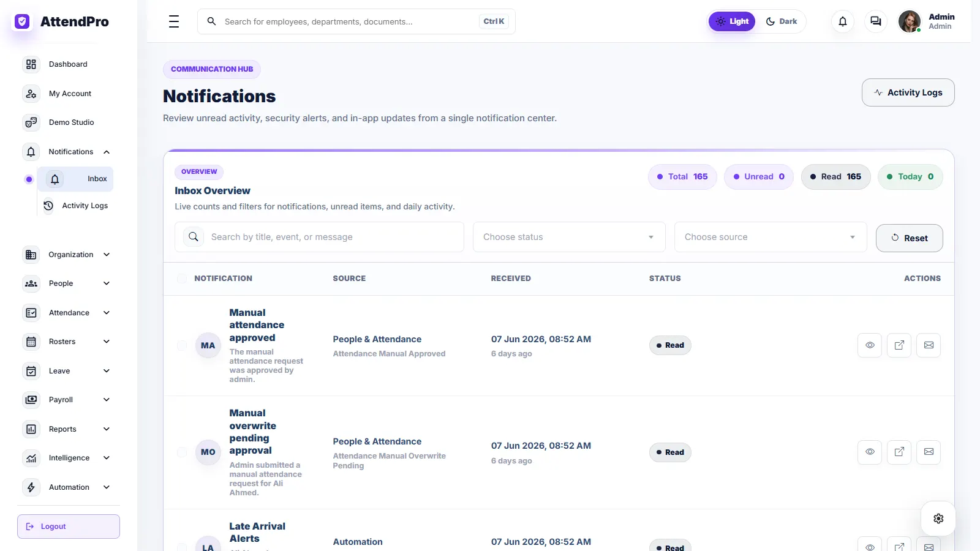Click global search for employees field
This screenshot has height=551, width=980.
click(356, 21)
